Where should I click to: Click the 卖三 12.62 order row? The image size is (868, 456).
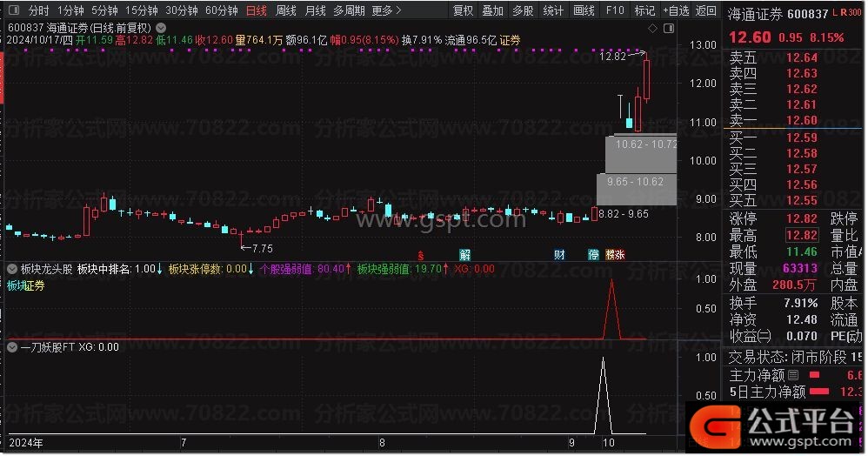(x=773, y=89)
